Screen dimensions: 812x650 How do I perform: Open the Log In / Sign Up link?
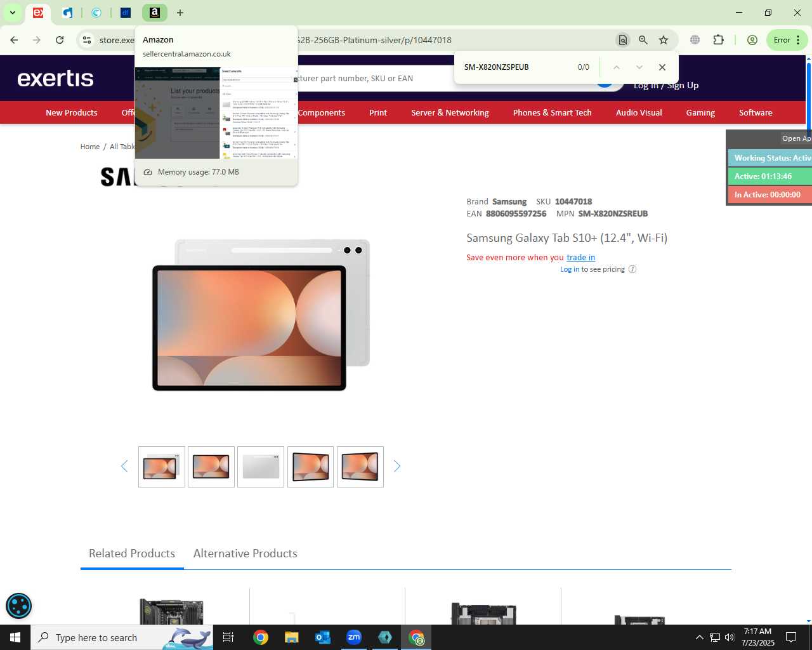pos(666,85)
